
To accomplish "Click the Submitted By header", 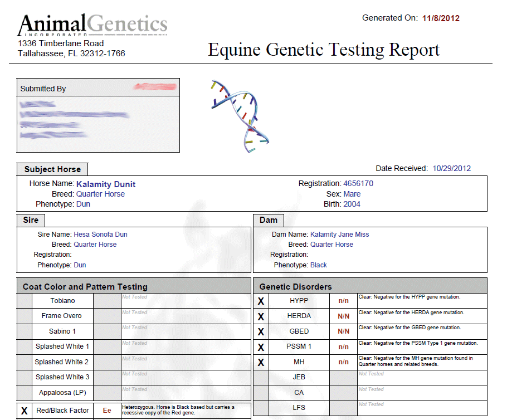I will tap(98, 87).
